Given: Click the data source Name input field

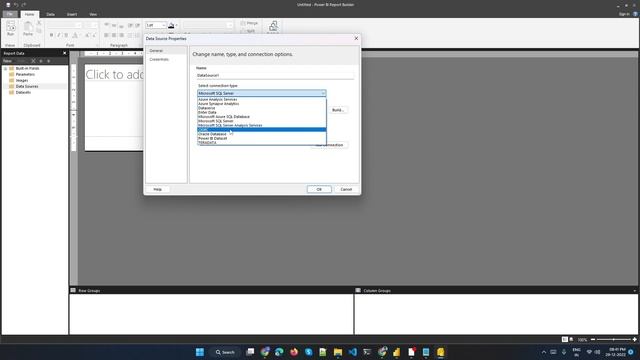Looking at the screenshot, I should coord(275,76).
